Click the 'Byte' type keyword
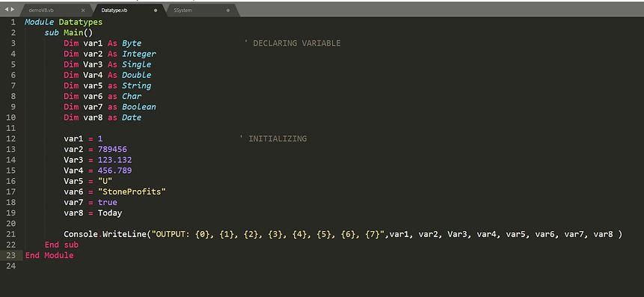This screenshot has width=644, height=297. (132, 43)
